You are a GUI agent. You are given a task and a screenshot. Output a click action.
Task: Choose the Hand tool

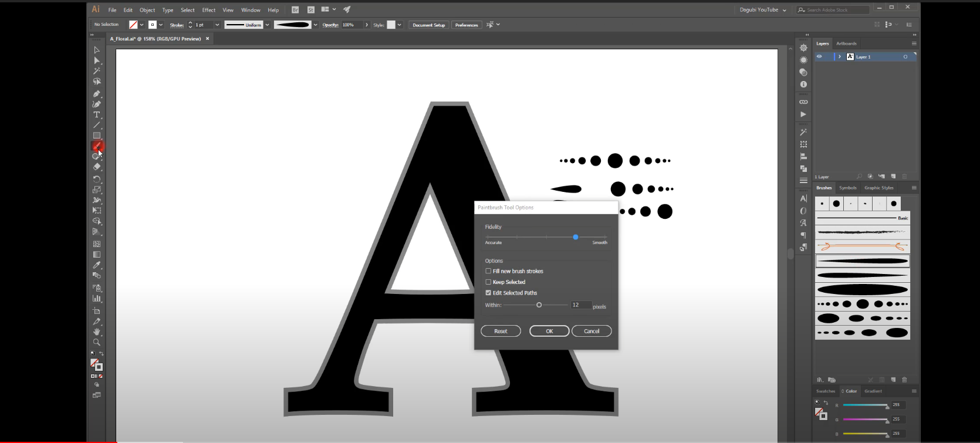click(x=97, y=332)
